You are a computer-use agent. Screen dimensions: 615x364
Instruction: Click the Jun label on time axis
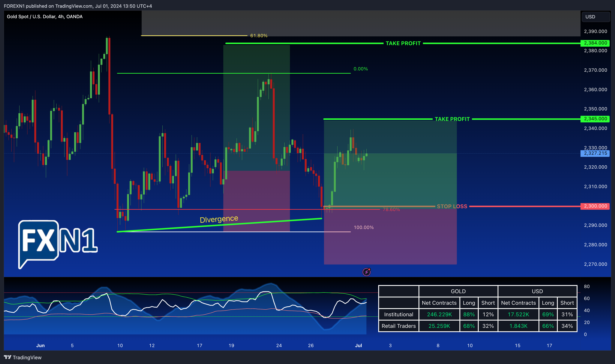(40, 345)
